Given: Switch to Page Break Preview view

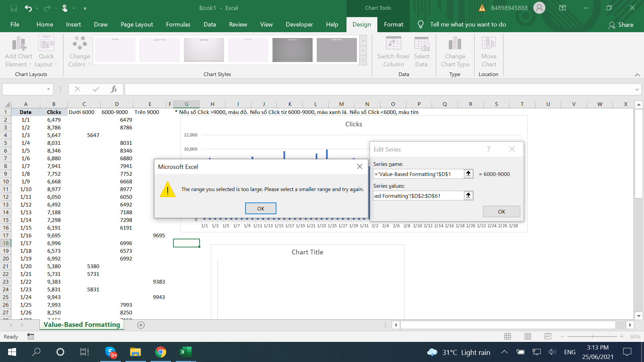Looking at the screenshot, I should tap(548, 336).
